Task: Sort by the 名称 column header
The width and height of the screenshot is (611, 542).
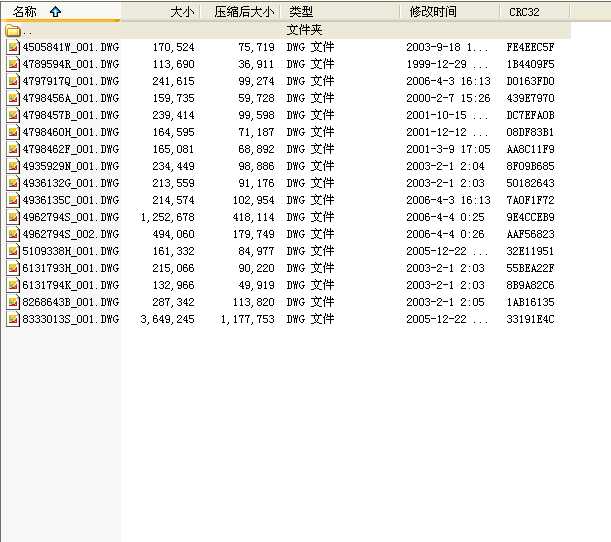Action: (x=61, y=11)
